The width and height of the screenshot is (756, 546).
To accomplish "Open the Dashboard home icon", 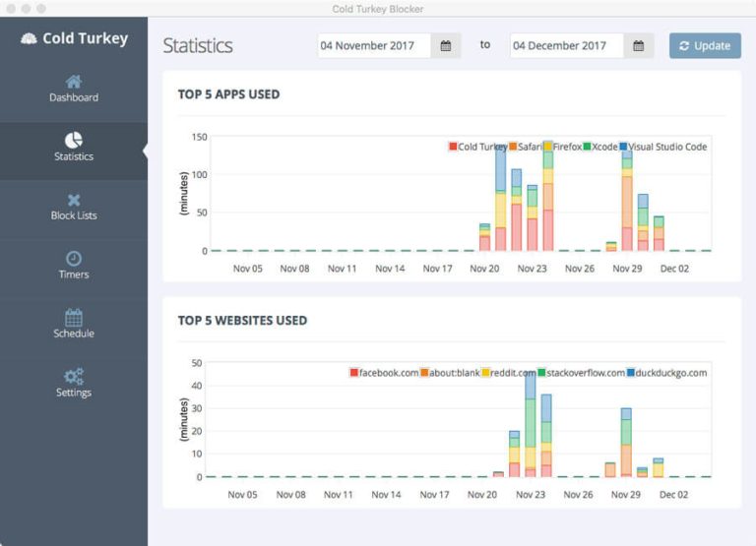I will pyautogui.click(x=74, y=81).
